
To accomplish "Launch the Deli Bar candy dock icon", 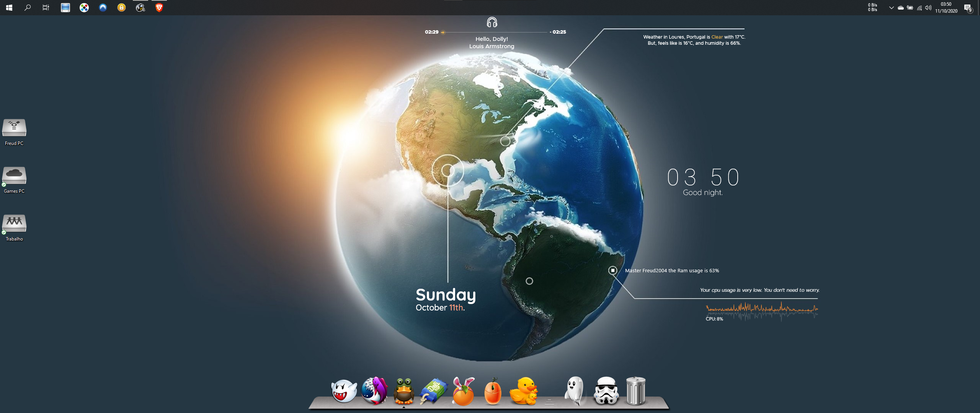I will pos(433,391).
